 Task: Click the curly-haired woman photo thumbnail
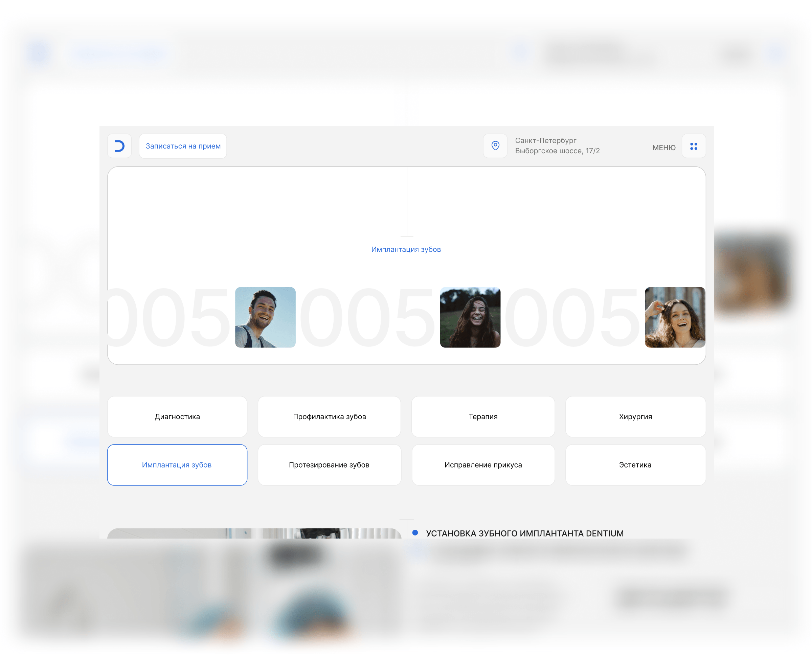click(x=675, y=317)
